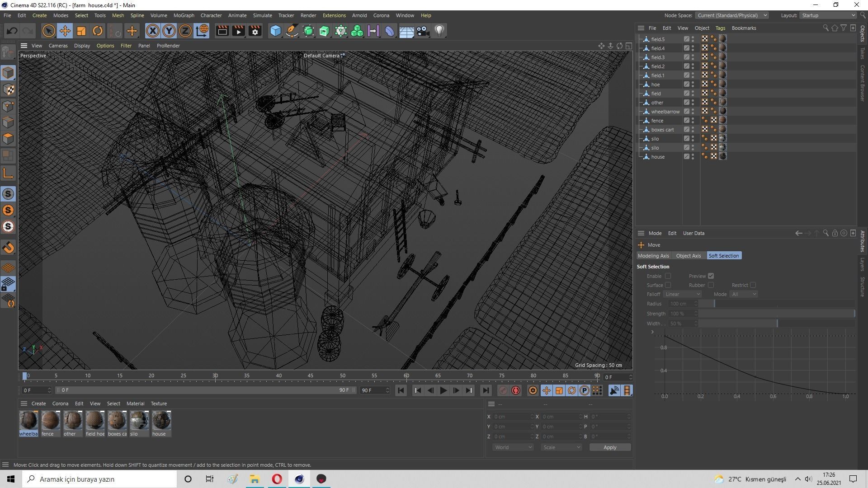Open the World coordinate dropdown
The height and width of the screenshot is (488, 868).
click(513, 447)
